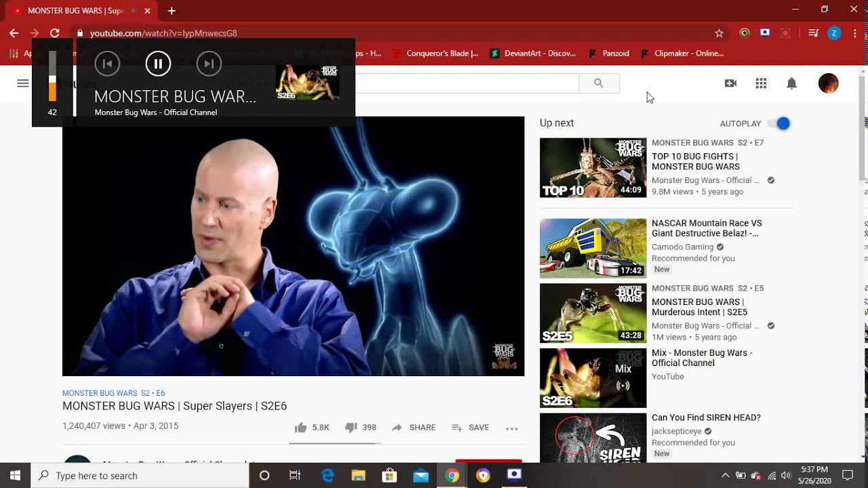Skip to next track in media overlay
The height and width of the screenshot is (488, 868).
click(209, 64)
